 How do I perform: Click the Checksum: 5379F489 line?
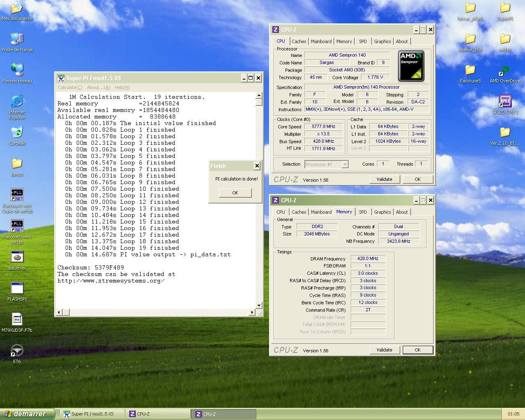click(x=91, y=267)
